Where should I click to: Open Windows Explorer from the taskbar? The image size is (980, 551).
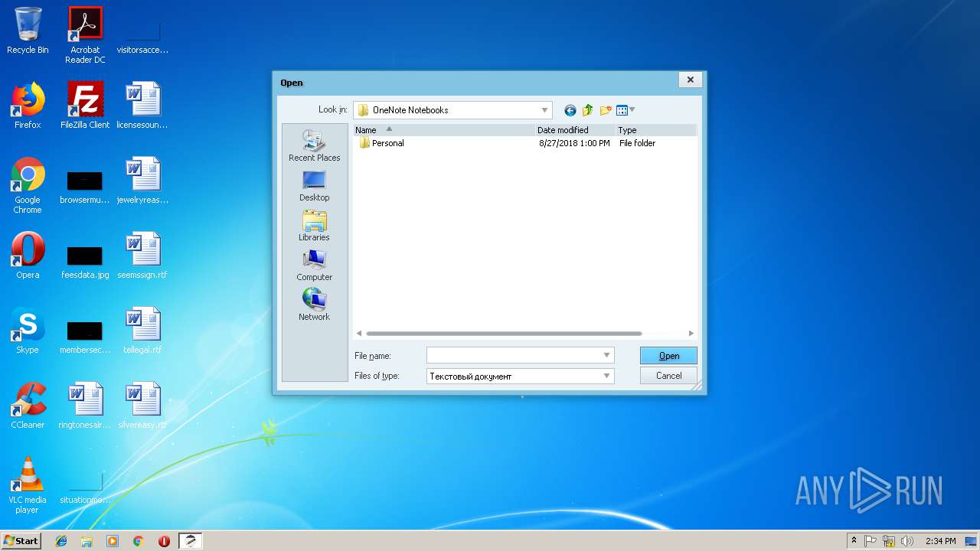[x=87, y=541]
